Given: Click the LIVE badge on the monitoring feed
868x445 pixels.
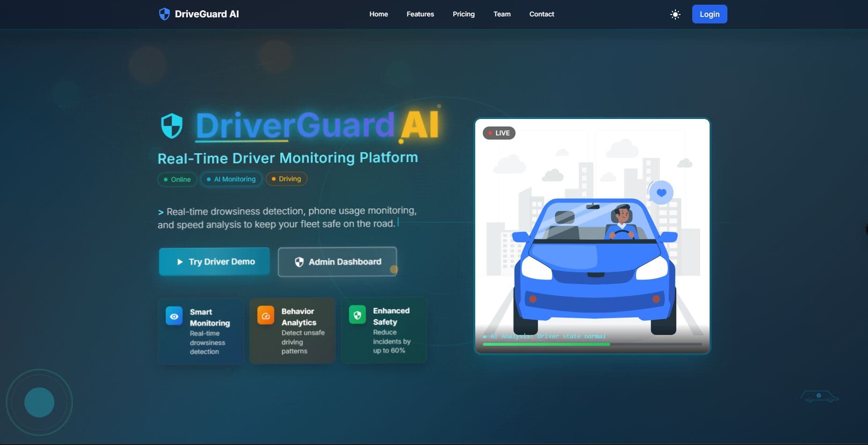Looking at the screenshot, I should click(499, 133).
